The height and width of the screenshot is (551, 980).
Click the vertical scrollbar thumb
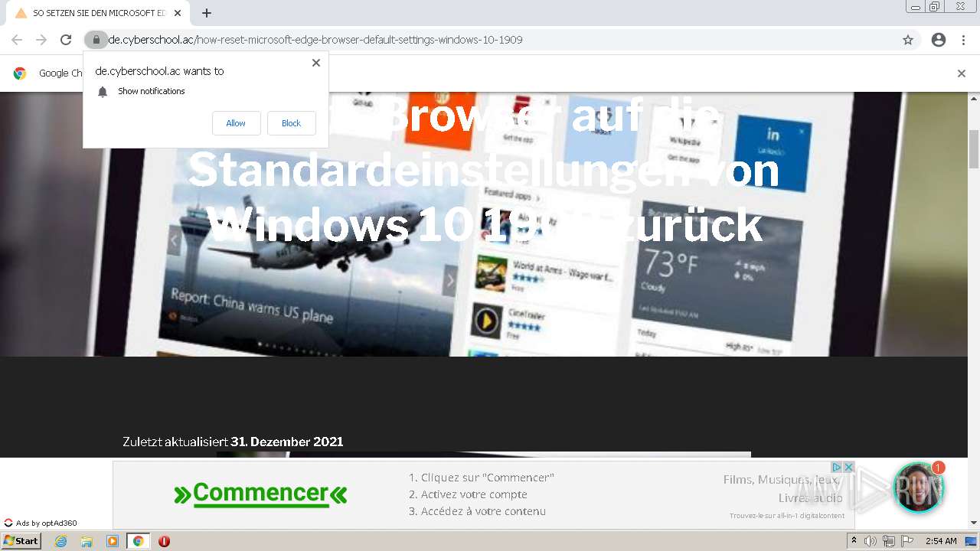(974, 149)
